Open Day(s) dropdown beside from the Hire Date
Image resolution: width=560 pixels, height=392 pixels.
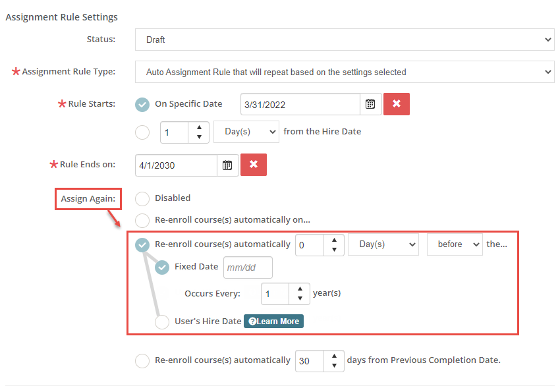point(246,132)
